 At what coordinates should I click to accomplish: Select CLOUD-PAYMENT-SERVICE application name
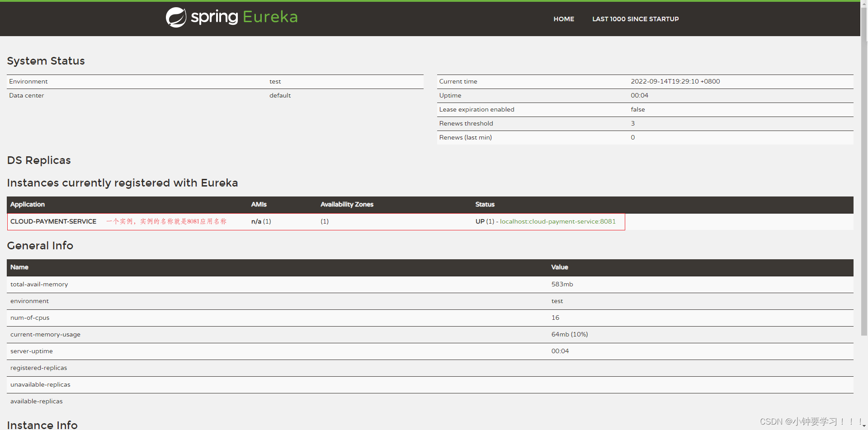(53, 221)
